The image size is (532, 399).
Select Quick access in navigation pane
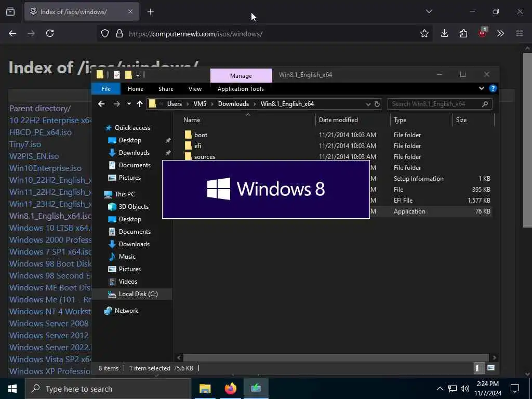[x=132, y=128]
